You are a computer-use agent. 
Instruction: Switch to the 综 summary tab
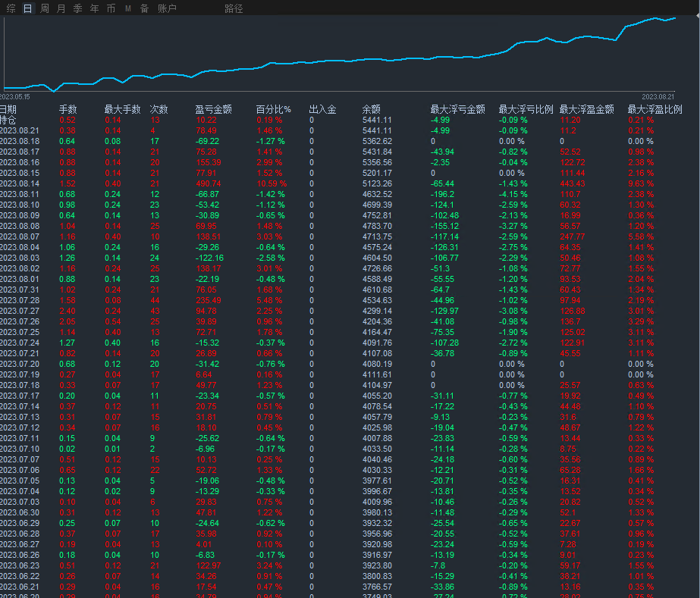click(11, 8)
